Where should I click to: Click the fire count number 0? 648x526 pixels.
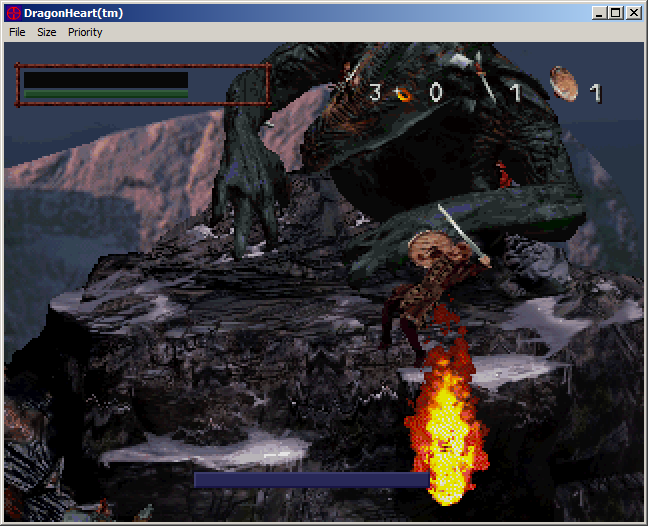[x=436, y=92]
